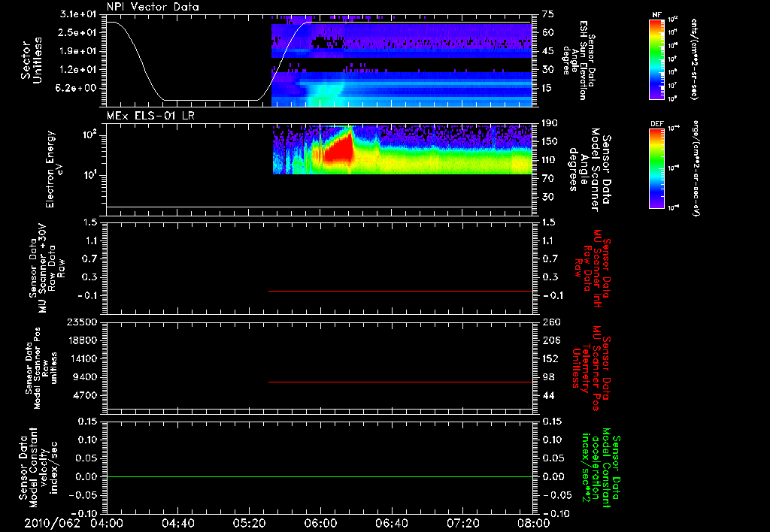Click the 'cnts/(cm**2-sr-sec)' units label
Image resolution: width=770 pixels, height=532 pixels.
click(694, 59)
